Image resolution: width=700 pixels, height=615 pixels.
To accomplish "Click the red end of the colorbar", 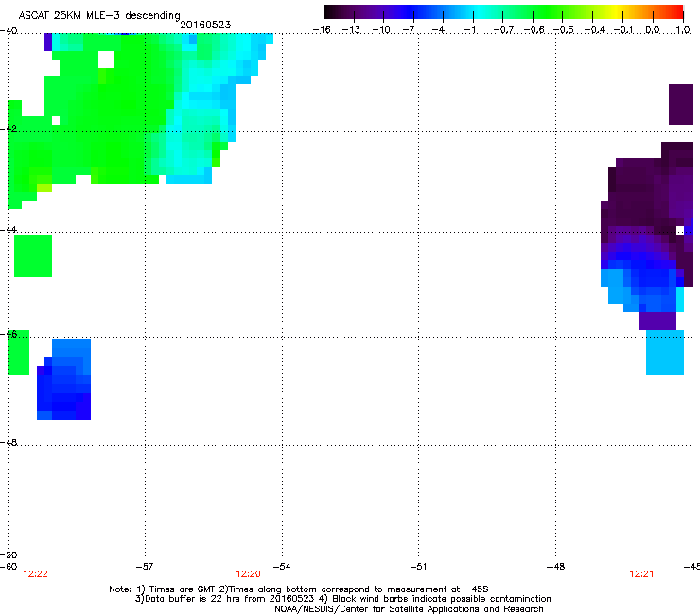I will coord(676,11).
